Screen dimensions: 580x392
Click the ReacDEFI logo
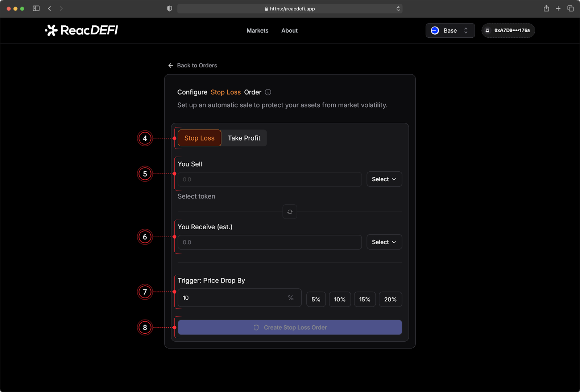pyautogui.click(x=82, y=30)
